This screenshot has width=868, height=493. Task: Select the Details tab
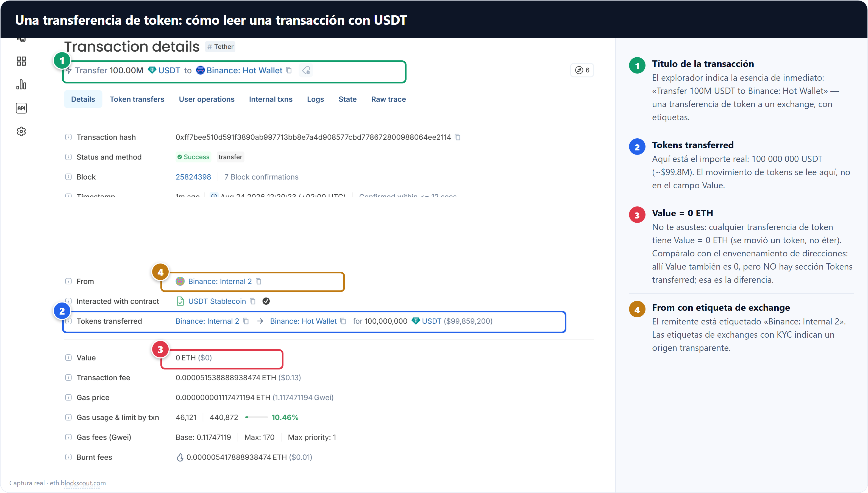pos(83,99)
